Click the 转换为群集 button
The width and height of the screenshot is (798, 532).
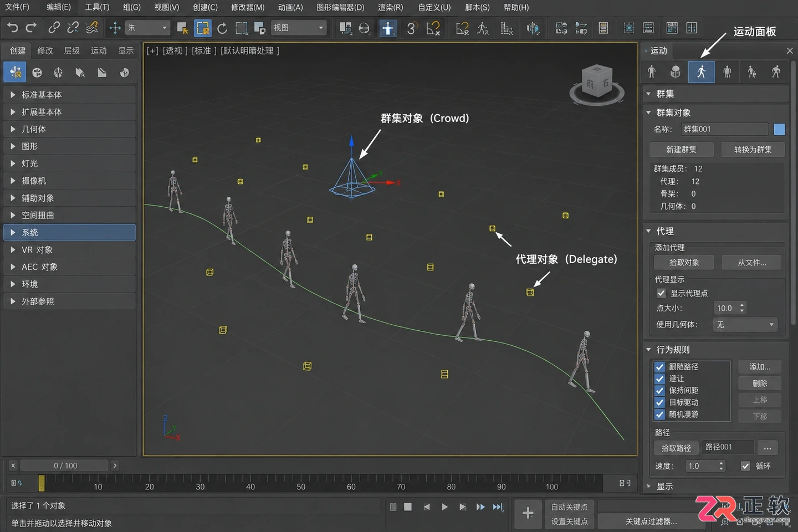coord(753,150)
